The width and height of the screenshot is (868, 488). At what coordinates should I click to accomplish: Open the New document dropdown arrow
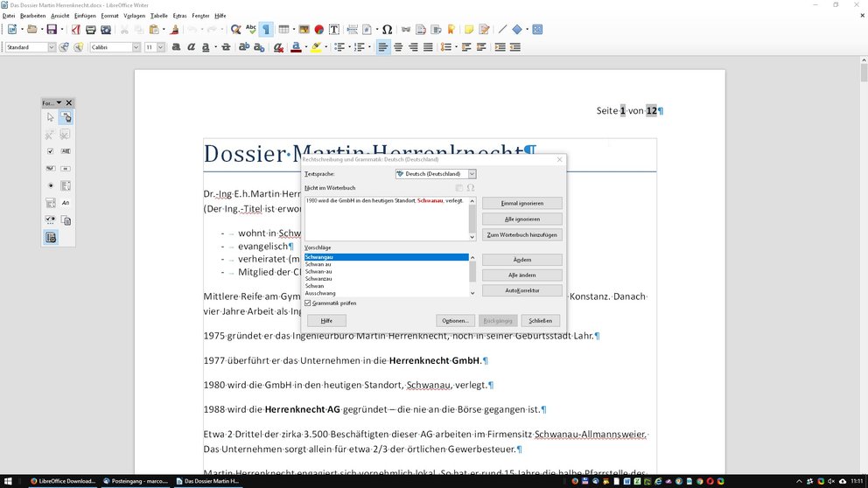point(22,30)
